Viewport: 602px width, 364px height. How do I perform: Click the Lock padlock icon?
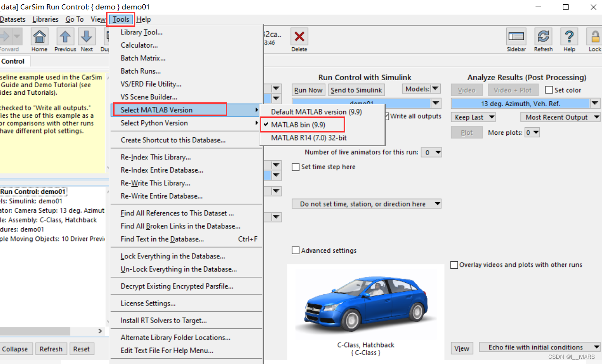pos(594,37)
